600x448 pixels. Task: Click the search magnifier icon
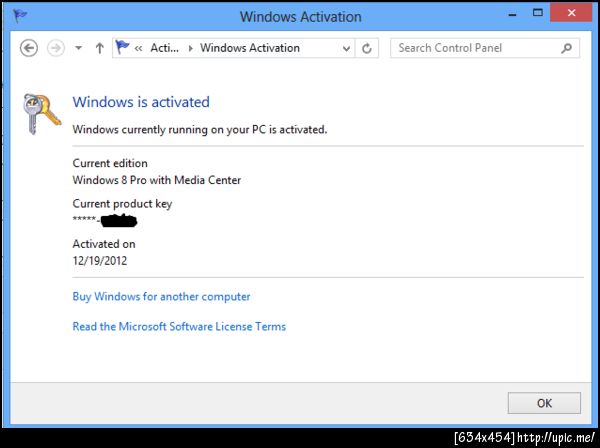click(x=567, y=48)
